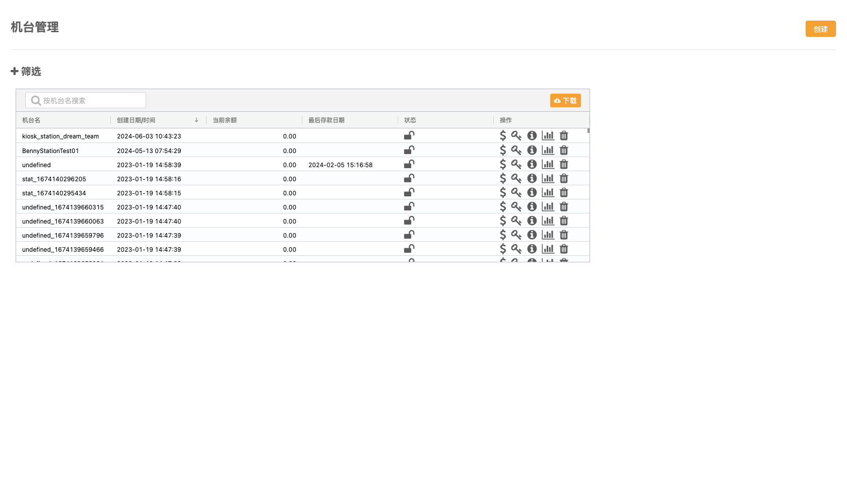Download table via 下载 button
The image size is (847, 504).
565,101
